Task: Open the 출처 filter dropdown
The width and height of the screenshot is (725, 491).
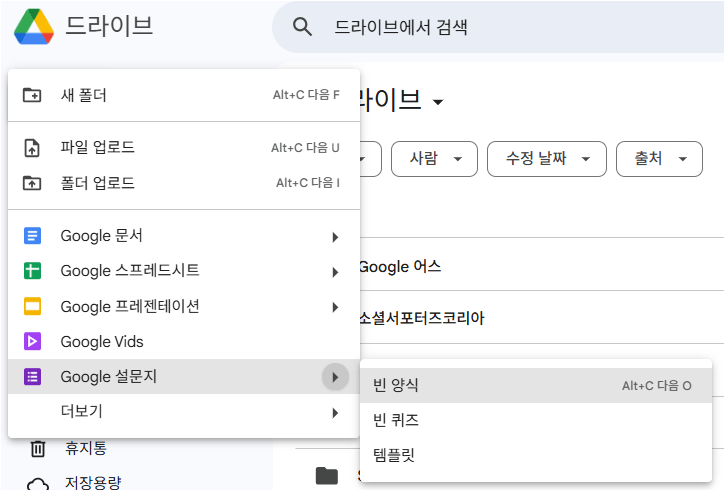Action: 659,159
